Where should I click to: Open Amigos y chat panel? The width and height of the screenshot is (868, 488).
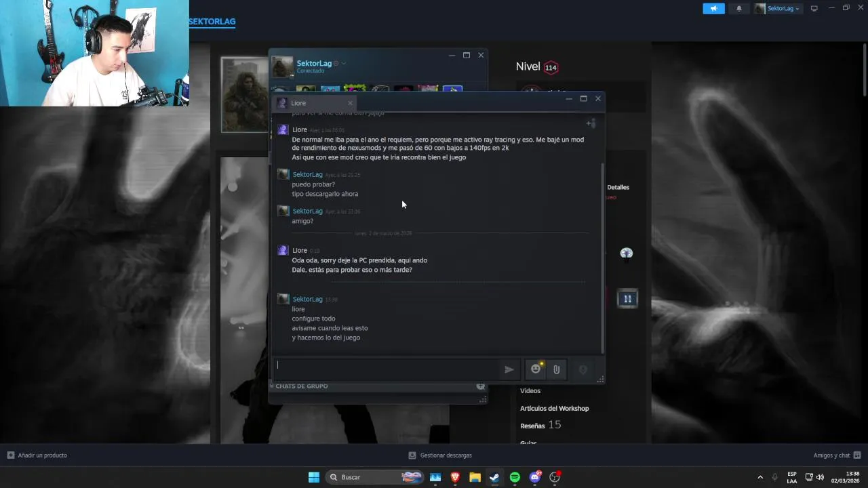837,455
